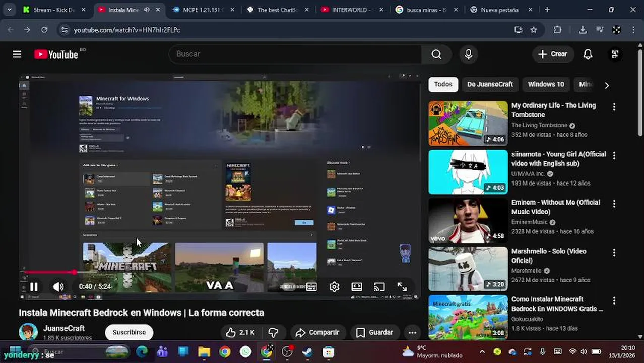Switch to The best ChatBot browser tab
The width and height of the screenshot is (644, 363).
(277, 10)
